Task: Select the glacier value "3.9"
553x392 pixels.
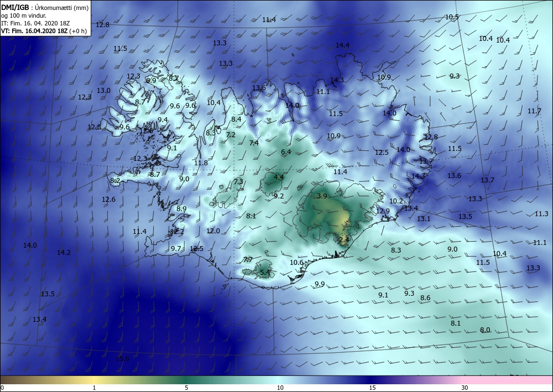Action: pos(322,196)
